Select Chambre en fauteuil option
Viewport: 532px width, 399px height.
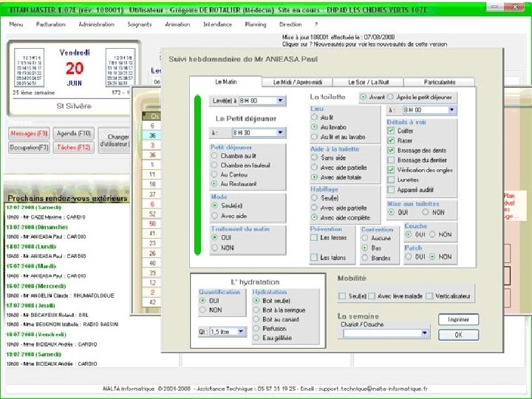click(x=214, y=165)
